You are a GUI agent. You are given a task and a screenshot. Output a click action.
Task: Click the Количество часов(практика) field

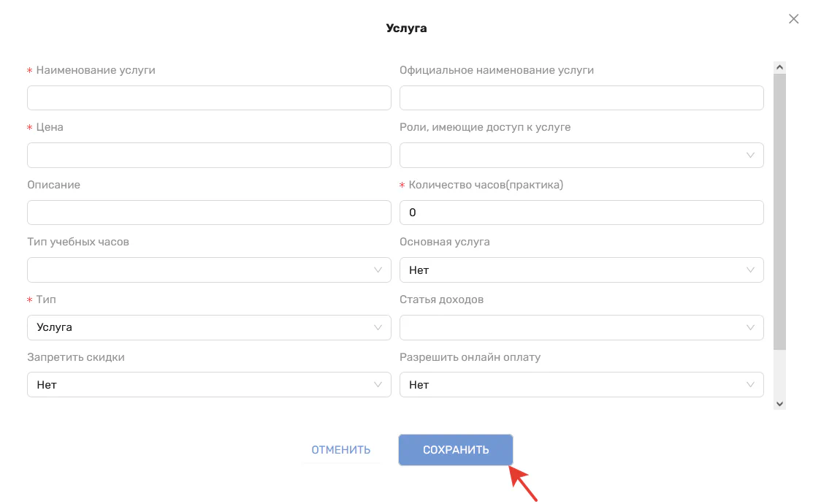[581, 213]
